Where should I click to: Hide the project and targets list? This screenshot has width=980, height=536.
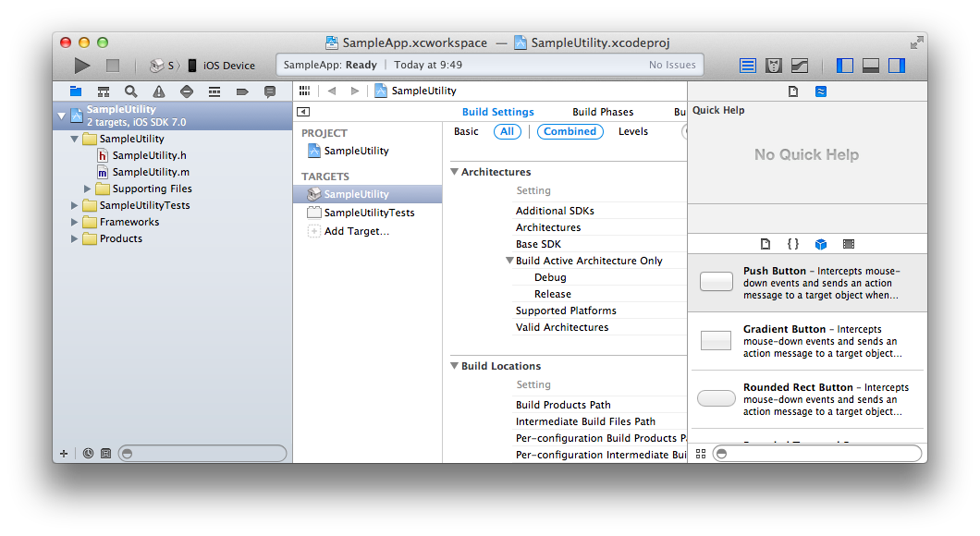pos(303,112)
